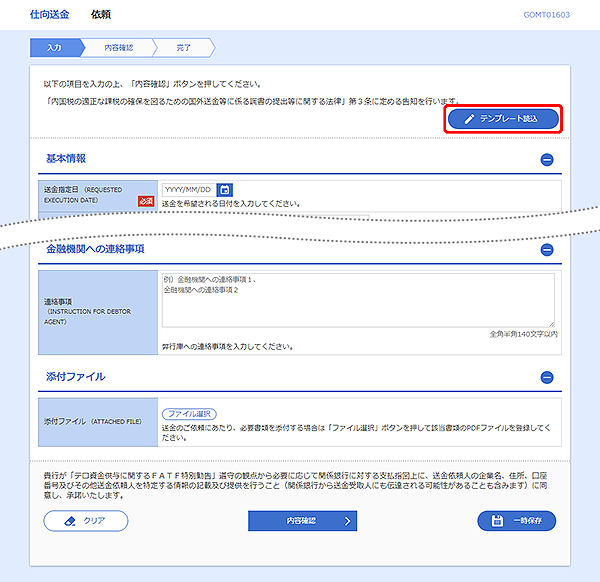The image size is (600, 582).
Task: Click the ファイル選択 button
Action: pos(189,414)
